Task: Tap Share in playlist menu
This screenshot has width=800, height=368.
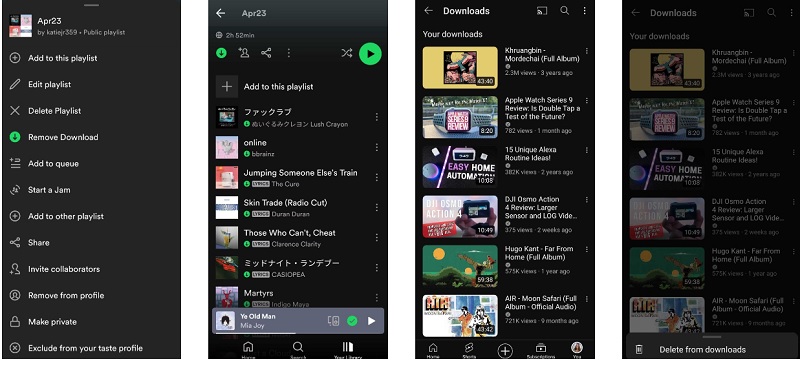Action: pyautogui.click(x=39, y=243)
